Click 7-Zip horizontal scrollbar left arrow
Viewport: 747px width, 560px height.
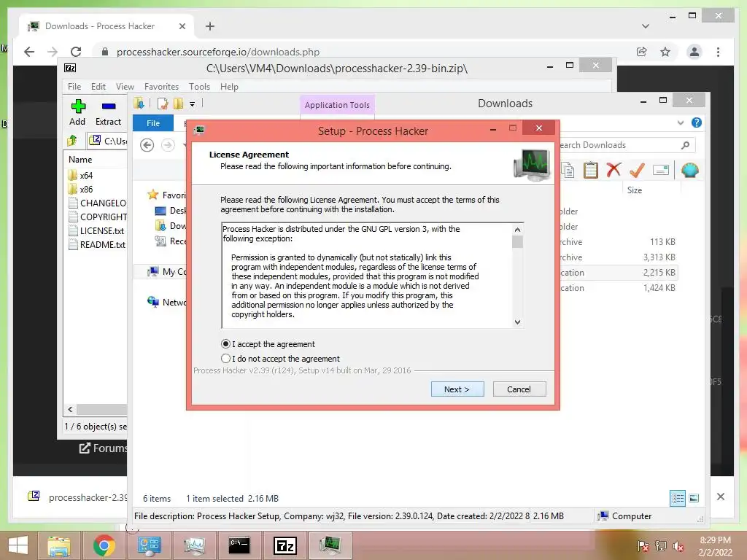pos(71,410)
